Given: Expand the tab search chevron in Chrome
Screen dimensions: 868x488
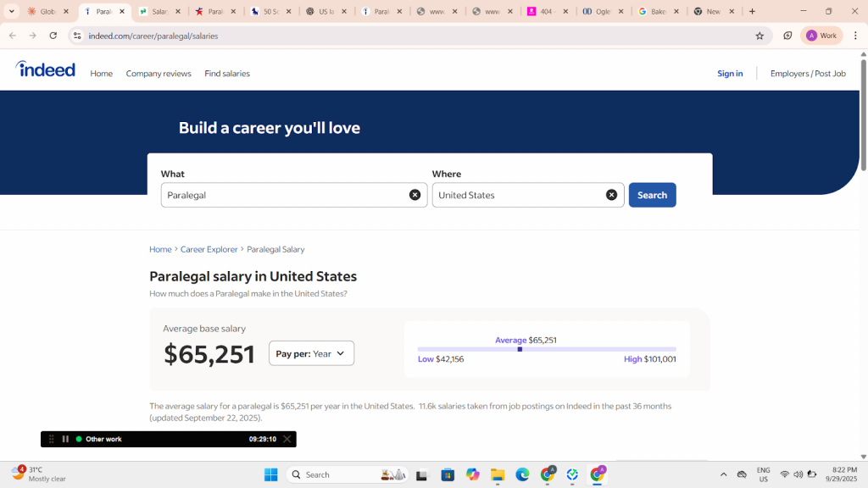Looking at the screenshot, I should (x=12, y=12).
